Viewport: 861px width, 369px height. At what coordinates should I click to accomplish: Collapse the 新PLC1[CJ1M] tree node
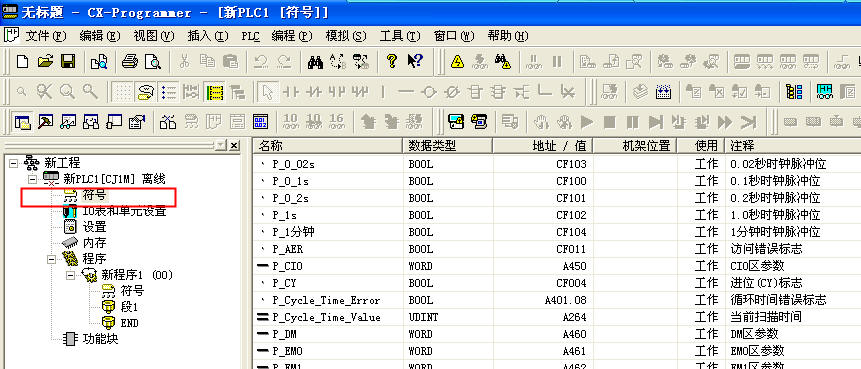(x=32, y=179)
